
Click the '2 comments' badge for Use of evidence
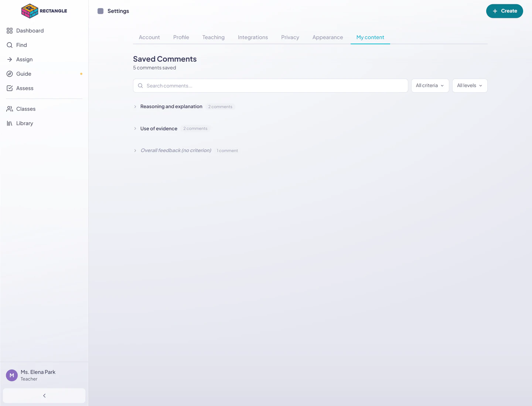(x=195, y=128)
